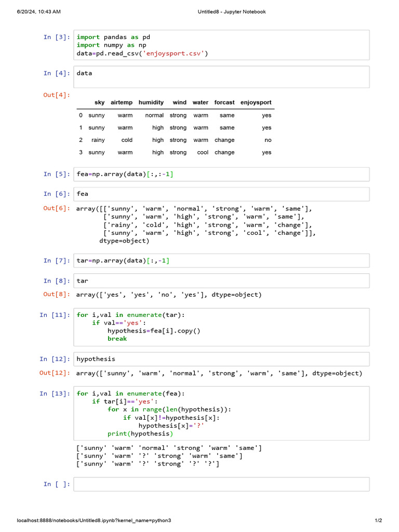Screen dimensions: 399x532
Task: Click the timestamp '6/20/24, 10:43 AM'
Action: (x=38, y=12)
